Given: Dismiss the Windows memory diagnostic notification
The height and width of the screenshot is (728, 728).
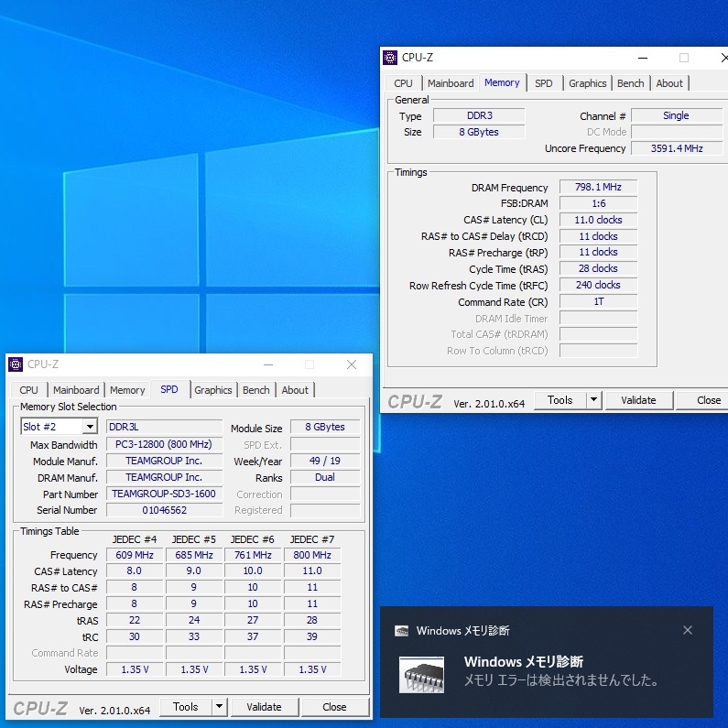Looking at the screenshot, I should click(x=688, y=630).
